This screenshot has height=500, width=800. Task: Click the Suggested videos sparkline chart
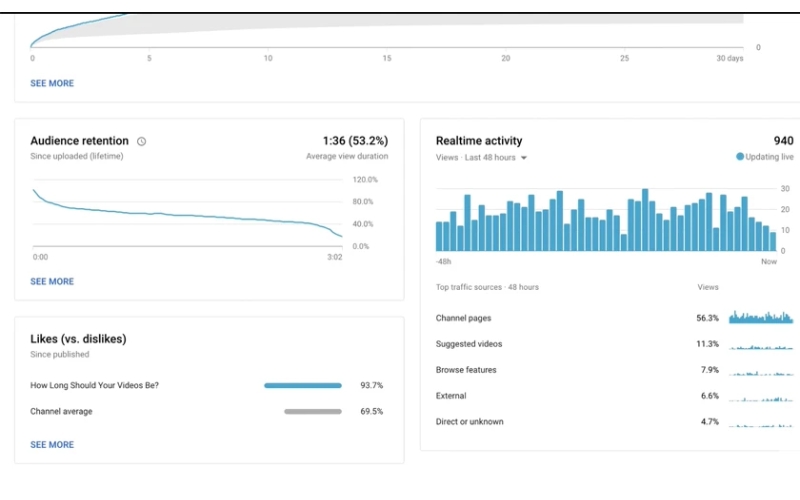tap(761, 345)
